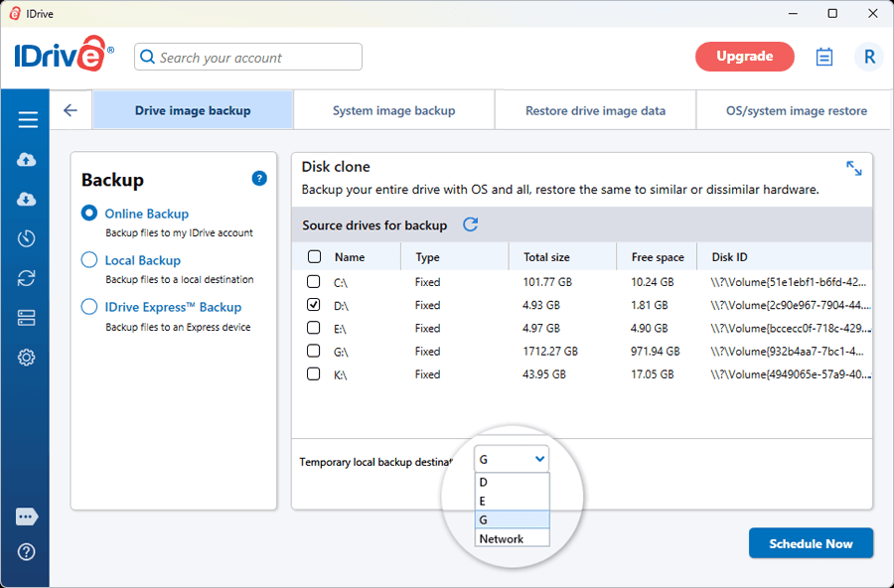Open the hamburger menu in sidebar

28,120
